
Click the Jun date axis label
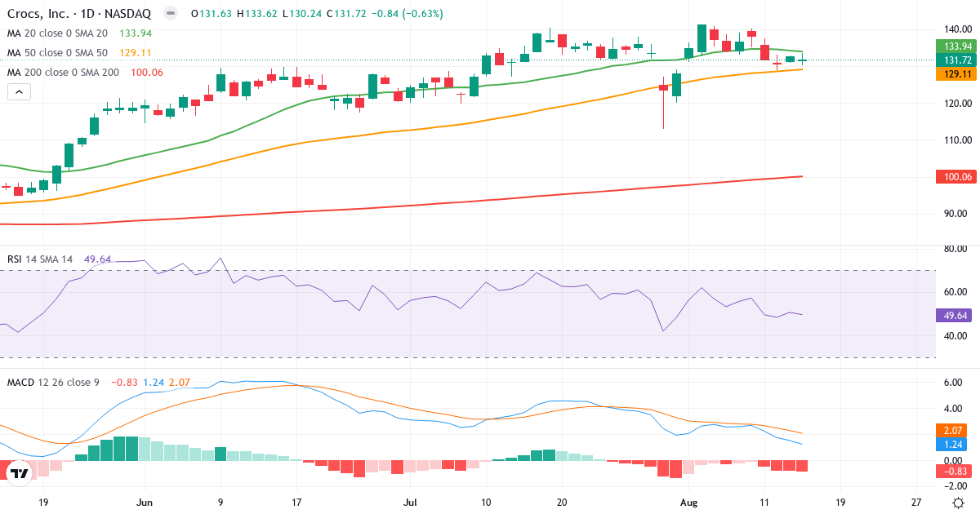click(145, 503)
